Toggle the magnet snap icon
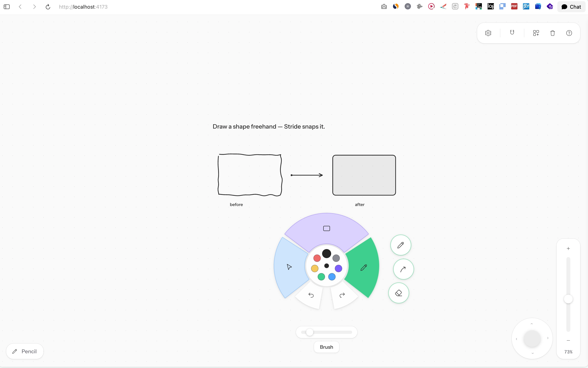This screenshot has width=588, height=368. coord(512,33)
